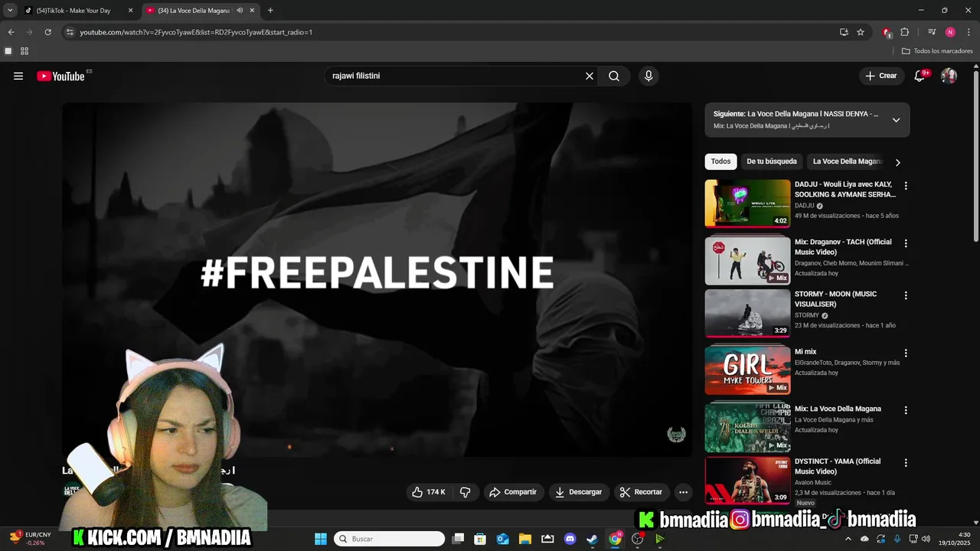Mute the La Voce Della Magana tab audio

tap(240, 11)
